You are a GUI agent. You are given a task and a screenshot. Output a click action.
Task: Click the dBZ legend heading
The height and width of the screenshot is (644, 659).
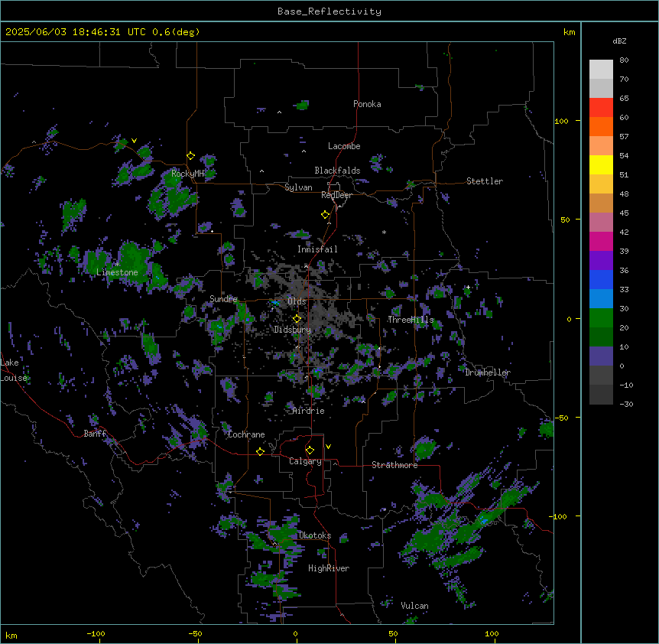(619, 41)
